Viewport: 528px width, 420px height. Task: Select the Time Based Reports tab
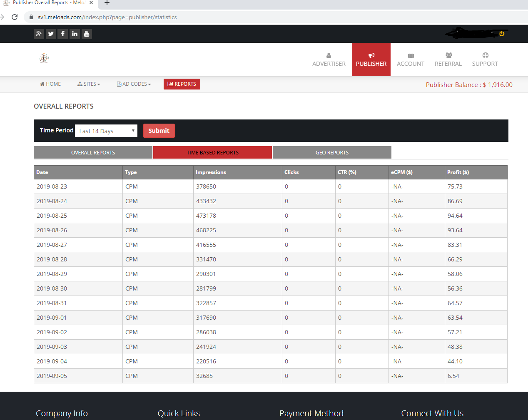tap(212, 153)
